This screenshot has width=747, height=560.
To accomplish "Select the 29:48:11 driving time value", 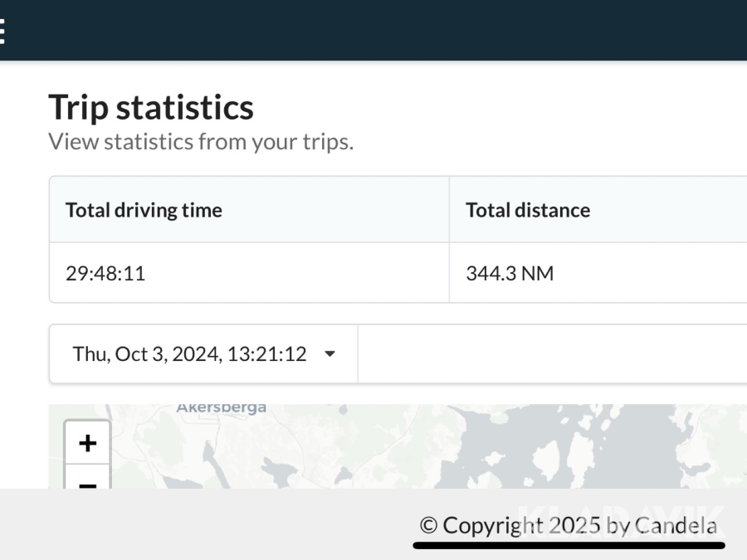I will pos(105,273).
